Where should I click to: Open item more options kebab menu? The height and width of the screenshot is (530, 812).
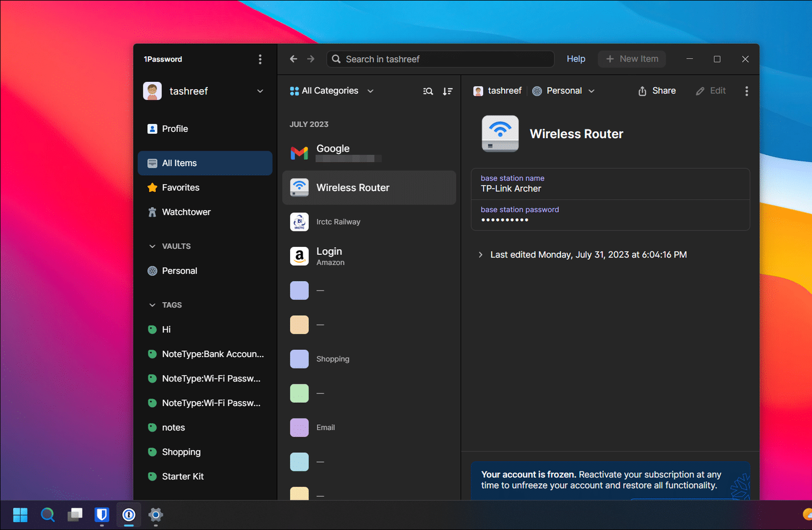[x=747, y=91]
